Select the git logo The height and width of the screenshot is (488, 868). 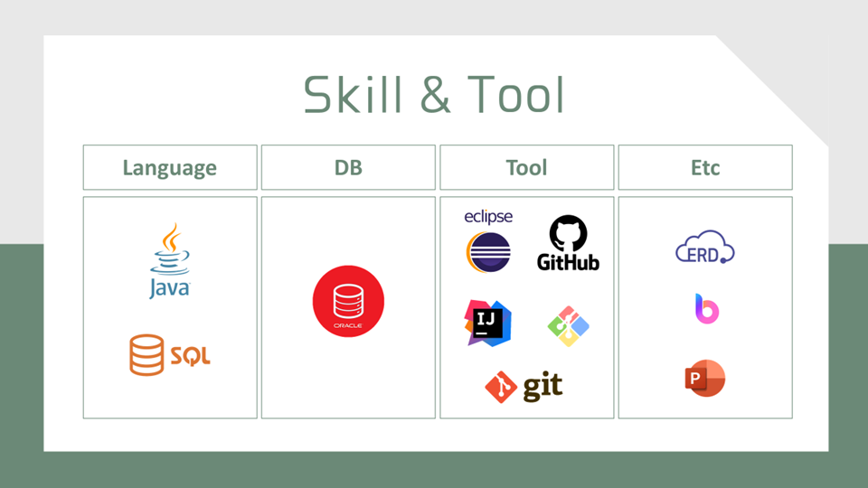click(x=524, y=386)
